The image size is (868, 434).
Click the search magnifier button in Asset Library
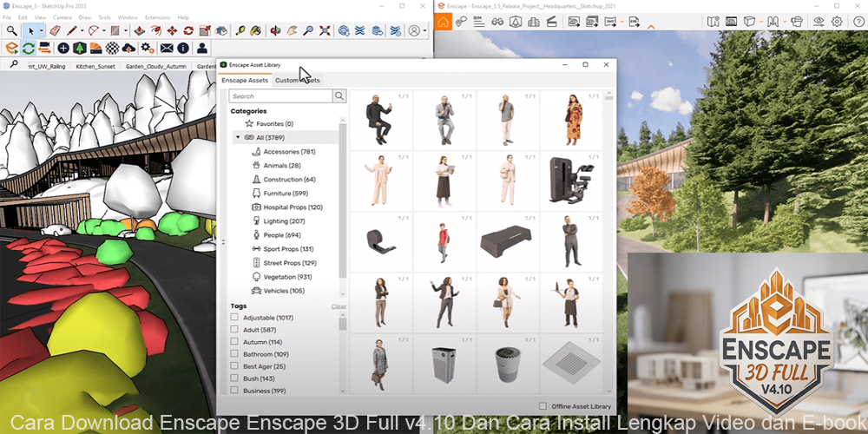[x=339, y=95]
